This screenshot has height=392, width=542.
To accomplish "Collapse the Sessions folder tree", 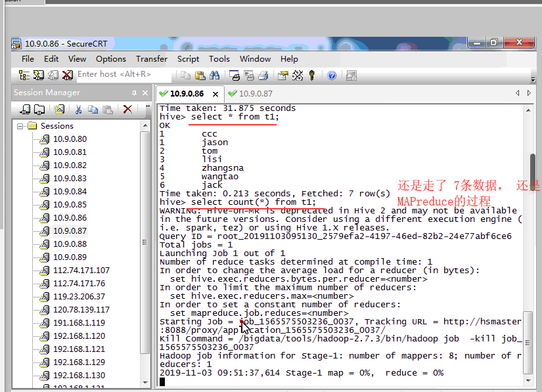I will (21, 126).
